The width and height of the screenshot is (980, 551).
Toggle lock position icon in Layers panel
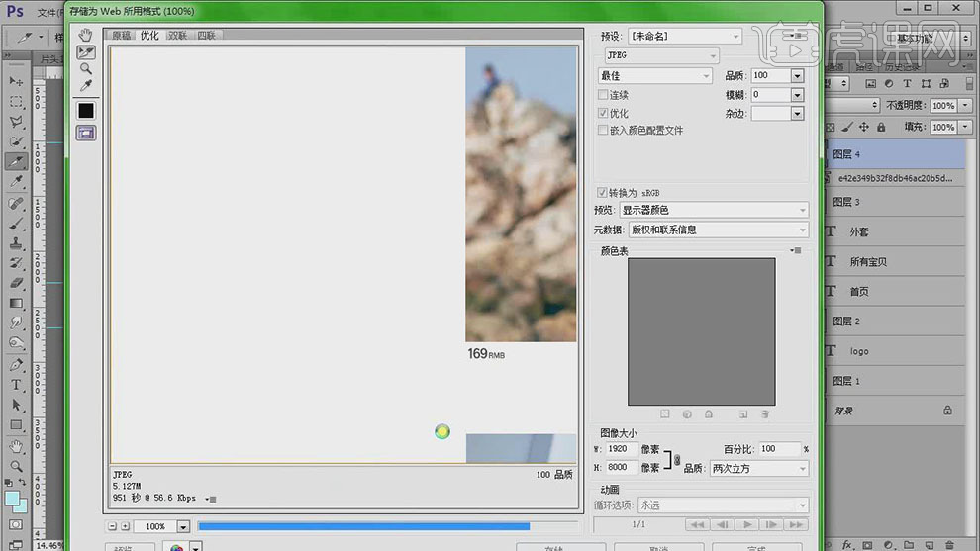tap(864, 127)
